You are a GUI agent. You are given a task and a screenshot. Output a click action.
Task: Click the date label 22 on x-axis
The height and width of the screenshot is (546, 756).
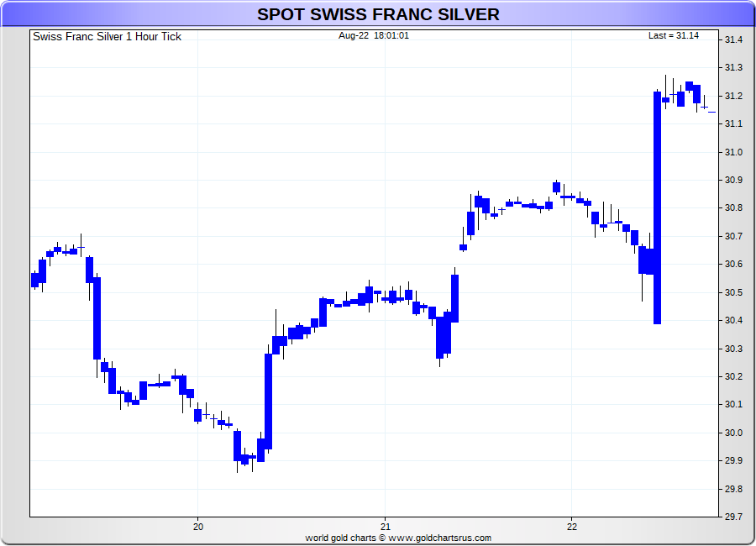point(572,527)
